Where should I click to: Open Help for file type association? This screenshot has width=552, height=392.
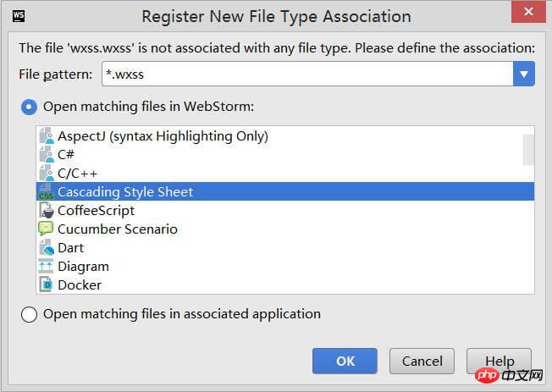499,361
